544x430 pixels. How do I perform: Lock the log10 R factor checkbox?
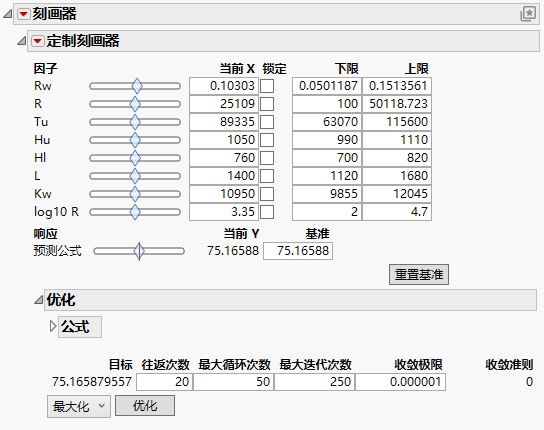click(x=267, y=212)
